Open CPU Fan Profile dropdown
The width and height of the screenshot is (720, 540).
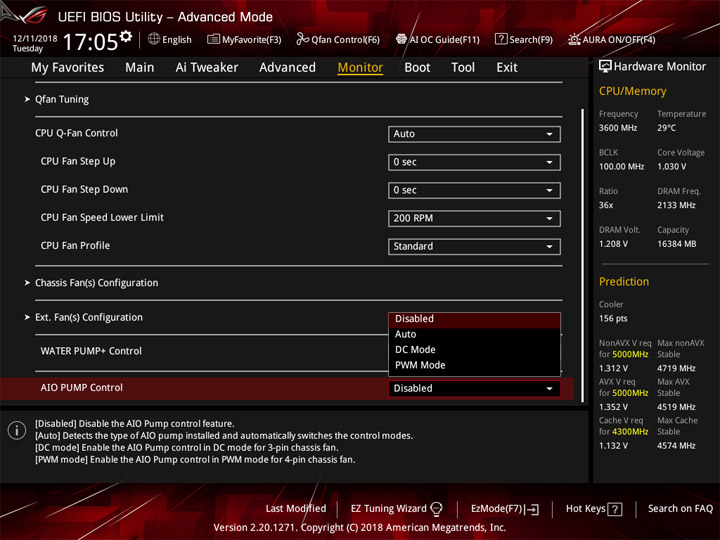tap(474, 247)
